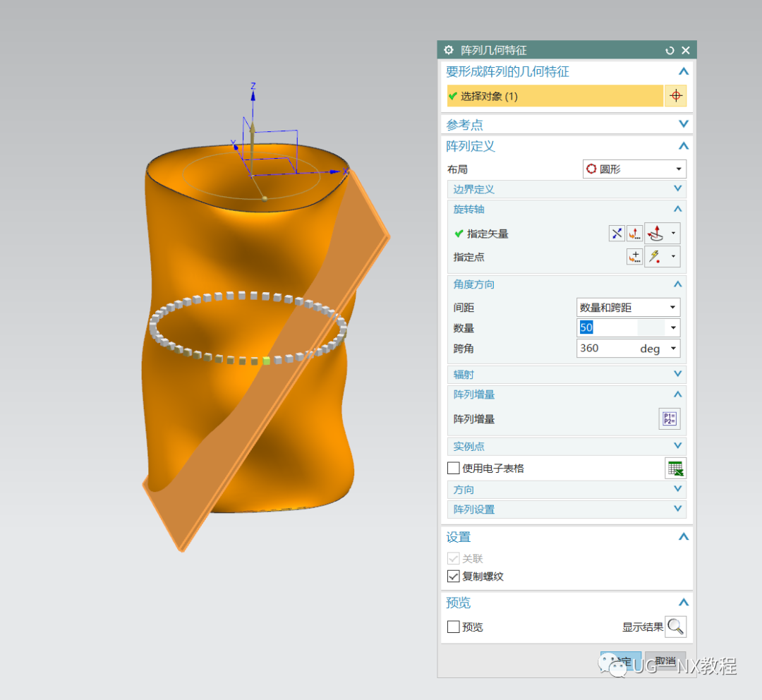Click the inferred point icon
Viewport: 762px width, 700px height.
655,257
